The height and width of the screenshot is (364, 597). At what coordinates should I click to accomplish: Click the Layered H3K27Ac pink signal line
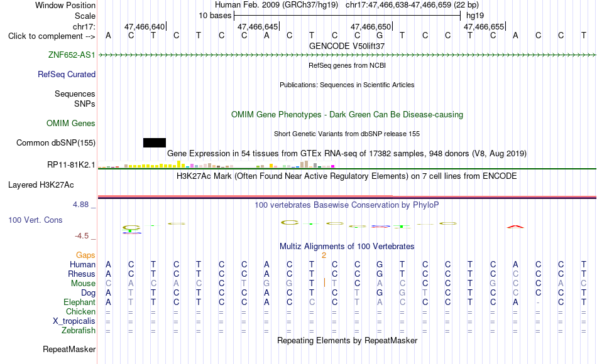(347, 196)
